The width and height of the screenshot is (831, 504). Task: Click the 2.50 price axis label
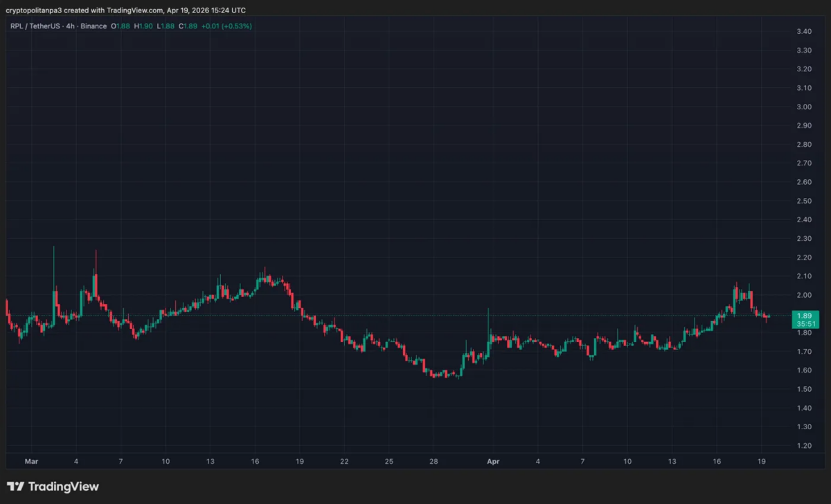point(803,201)
